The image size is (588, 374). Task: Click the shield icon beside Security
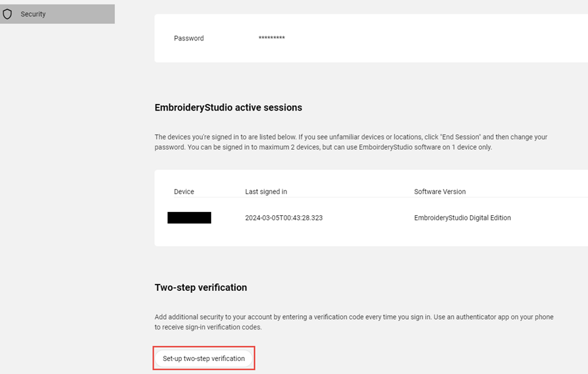point(7,14)
